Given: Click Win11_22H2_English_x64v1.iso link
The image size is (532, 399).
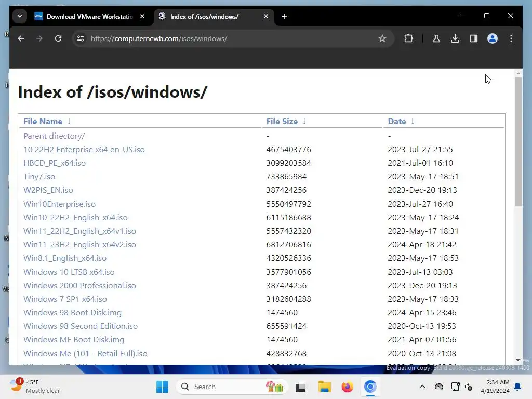Looking at the screenshot, I should click(x=79, y=231).
